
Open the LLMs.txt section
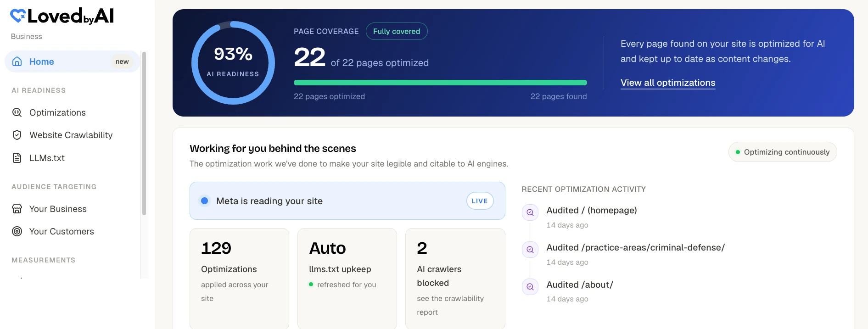72,158
